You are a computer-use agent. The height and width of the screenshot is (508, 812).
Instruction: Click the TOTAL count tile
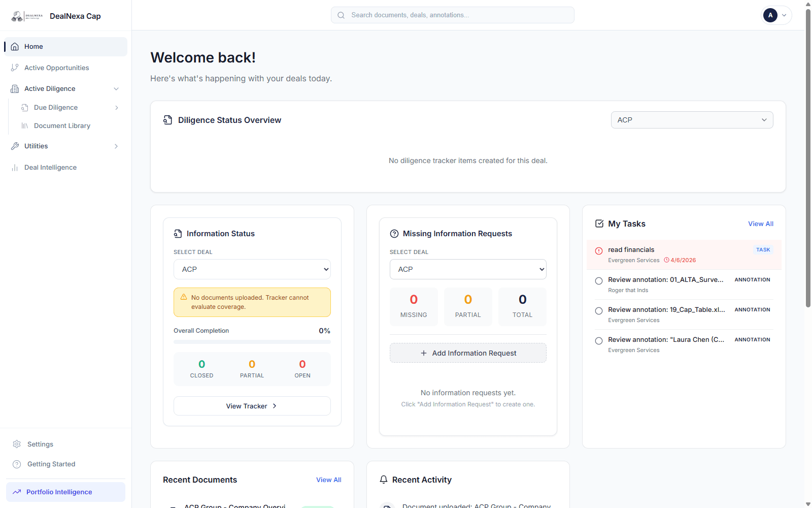(523, 307)
